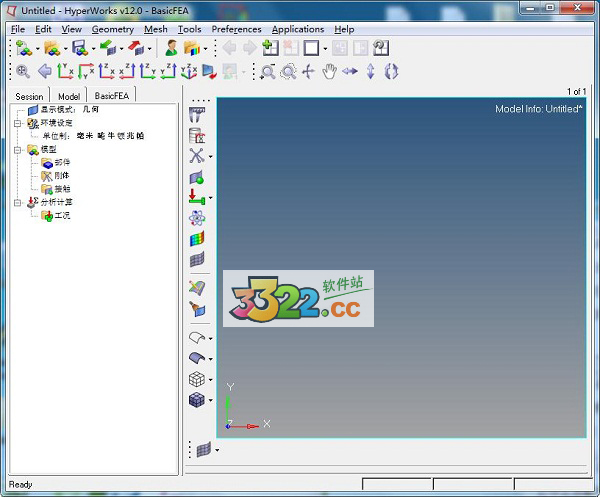Open dropdown next to Export icon

coord(150,49)
